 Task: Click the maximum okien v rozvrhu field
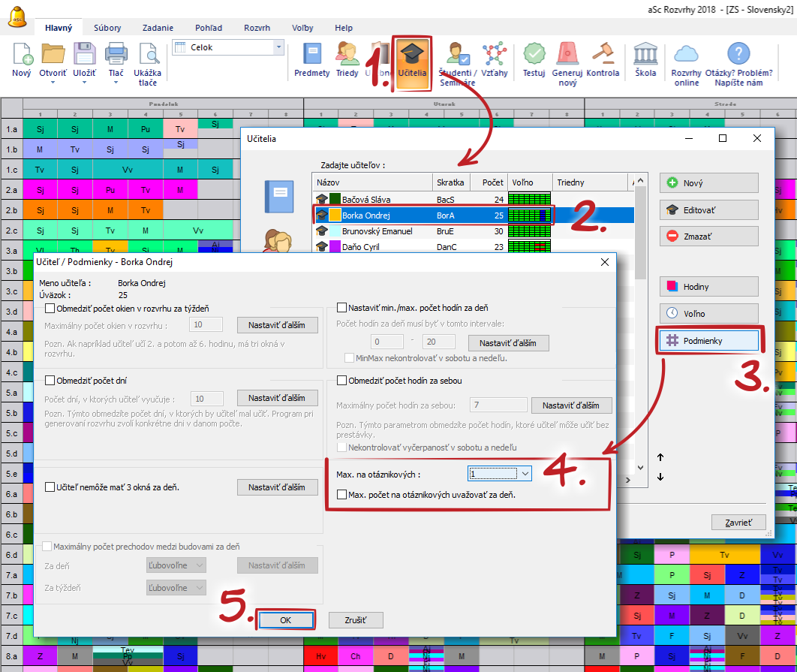pos(206,324)
